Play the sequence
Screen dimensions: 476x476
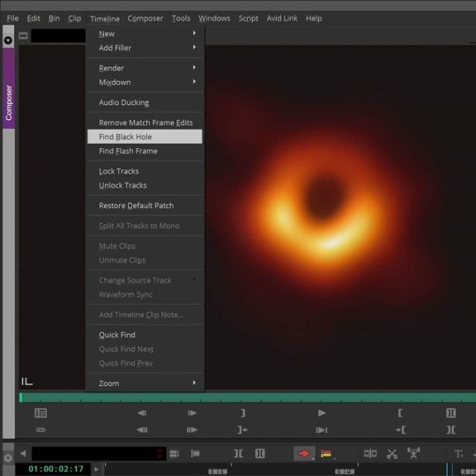tap(322, 413)
